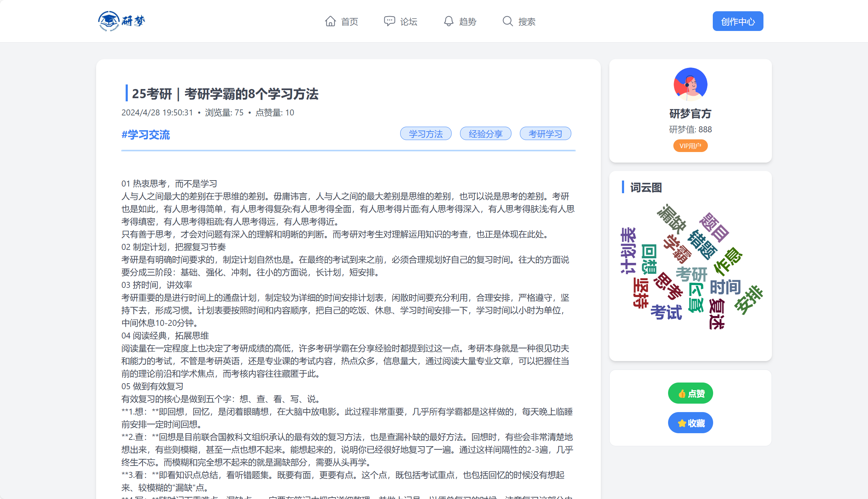868x499 pixels.
Task: Bookmark the article with 收藏
Action: (x=690, y=422)
